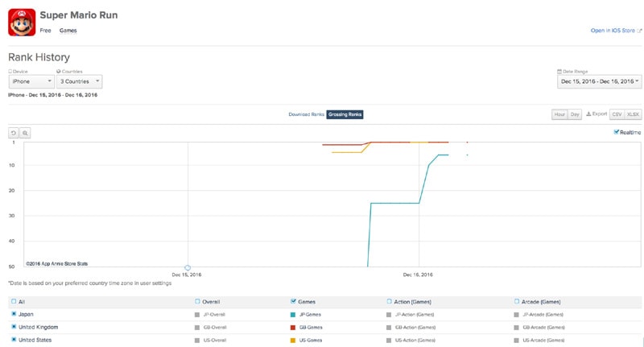Export rank data as CSV

617,114
